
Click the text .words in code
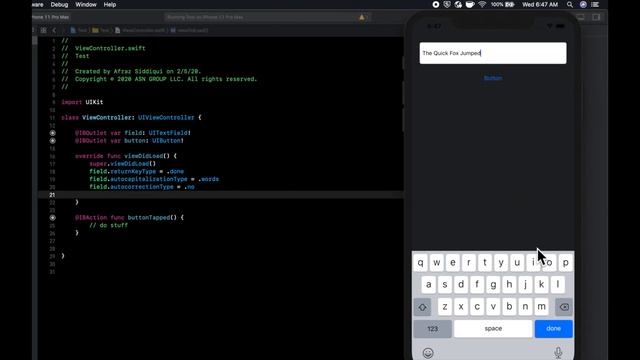point(208,179)
